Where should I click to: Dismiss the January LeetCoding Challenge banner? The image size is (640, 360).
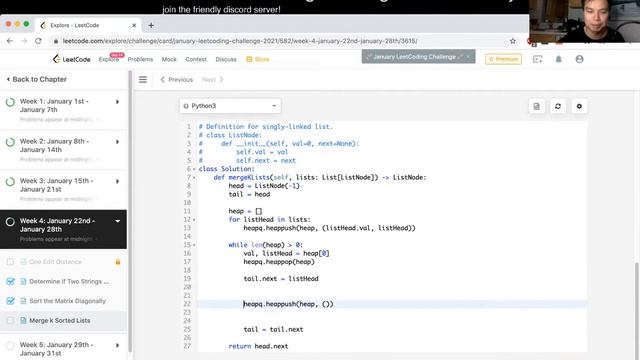(469, 57)
